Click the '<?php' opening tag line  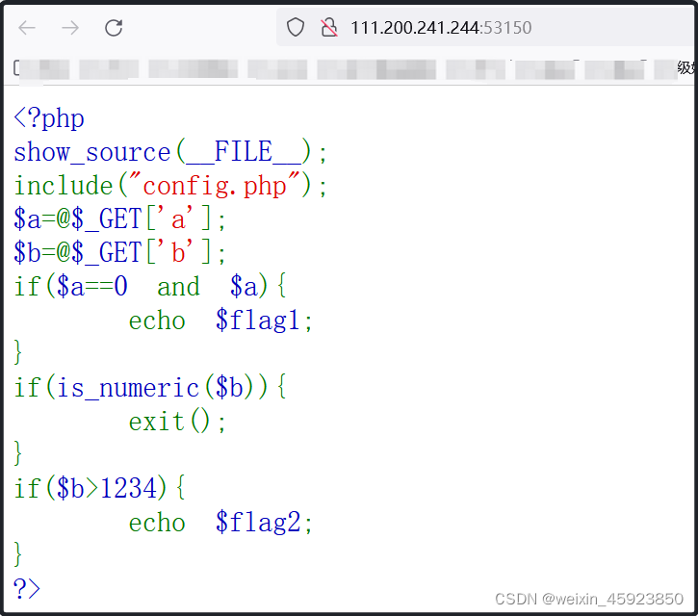click(x=49, y=118)
